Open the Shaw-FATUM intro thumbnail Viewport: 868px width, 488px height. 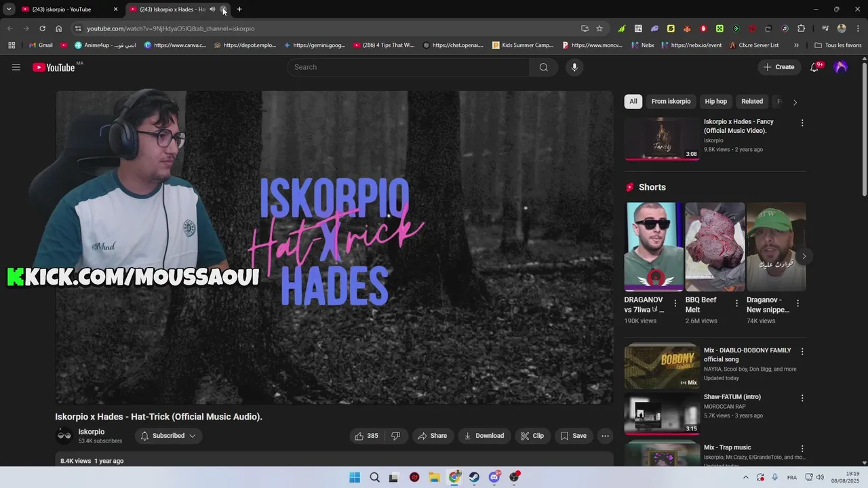coord(662,413)
